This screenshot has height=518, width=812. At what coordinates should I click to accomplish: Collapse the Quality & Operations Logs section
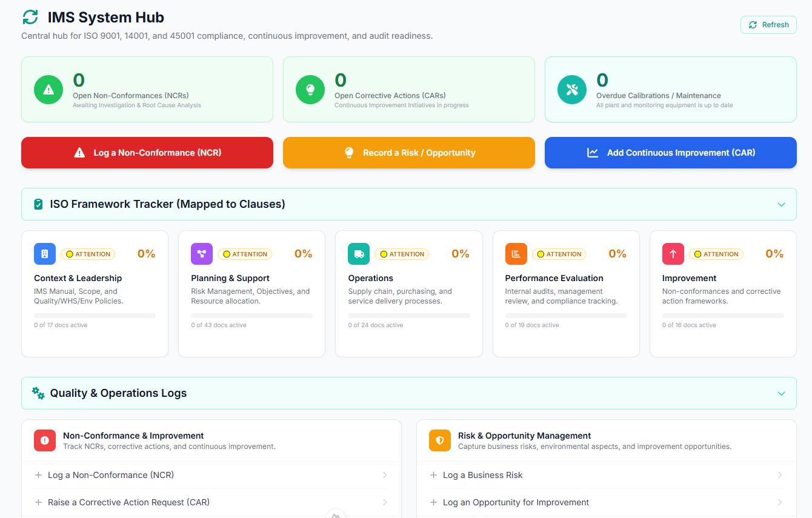[781, 393]
